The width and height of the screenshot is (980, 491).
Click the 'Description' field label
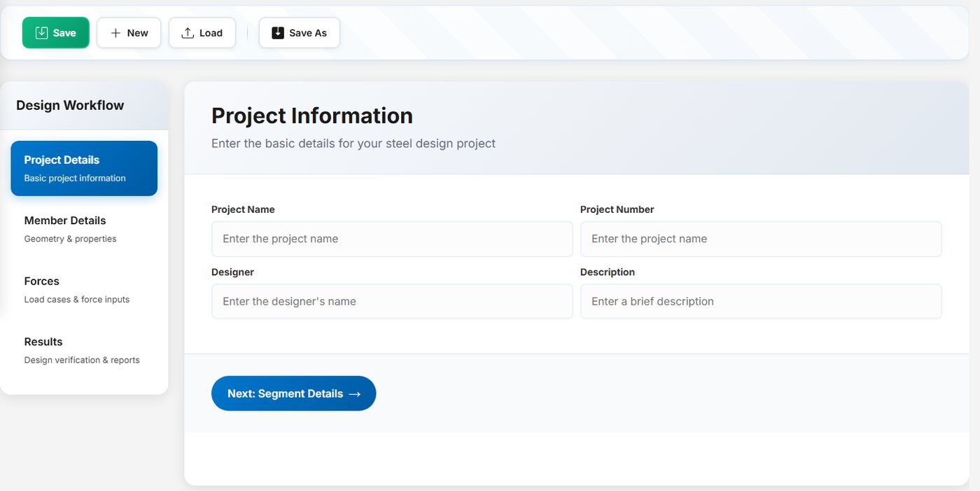[608, 272]
